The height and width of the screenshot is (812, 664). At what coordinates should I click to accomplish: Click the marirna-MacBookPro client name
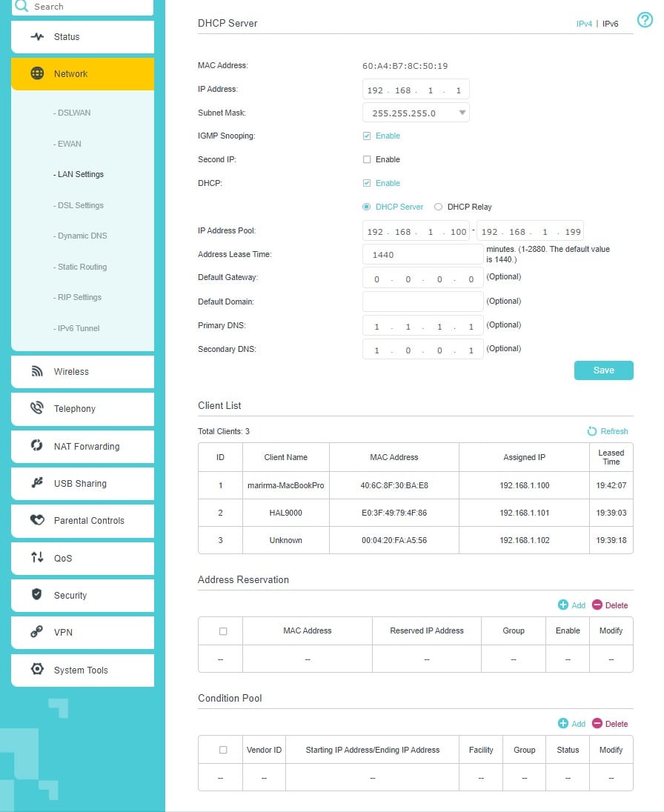click(x=286, y=486)
